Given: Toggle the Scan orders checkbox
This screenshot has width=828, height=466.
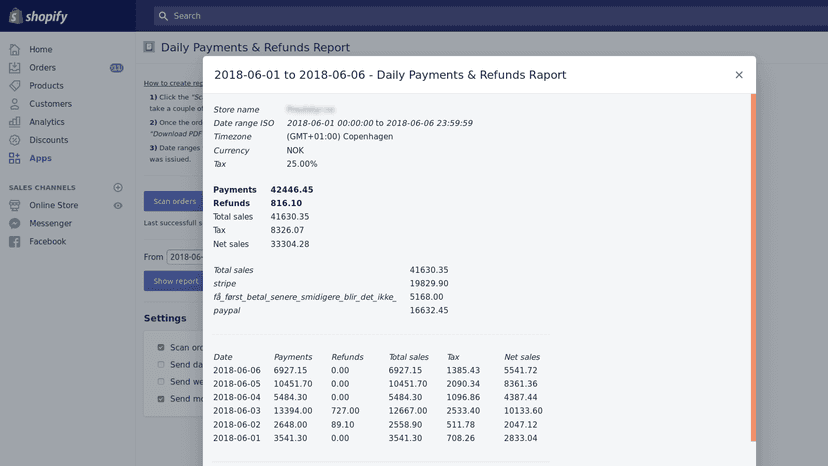Looking at the screenshot, I should pos(161,348).
